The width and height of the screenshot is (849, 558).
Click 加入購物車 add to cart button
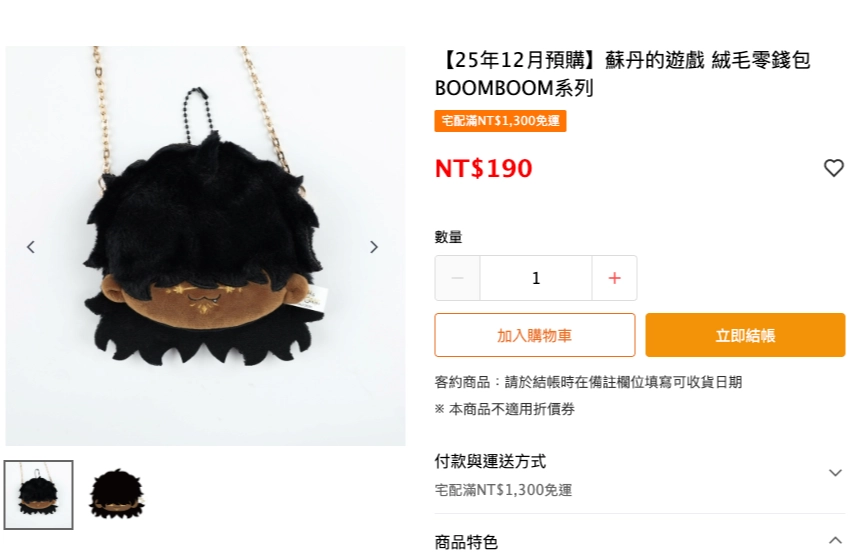pos(535,335)
